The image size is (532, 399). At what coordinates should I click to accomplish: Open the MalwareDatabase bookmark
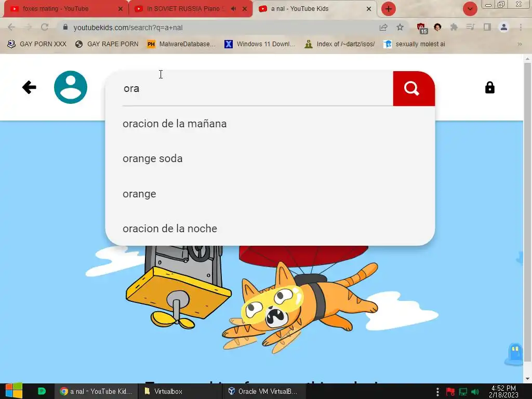coord(181,44)
